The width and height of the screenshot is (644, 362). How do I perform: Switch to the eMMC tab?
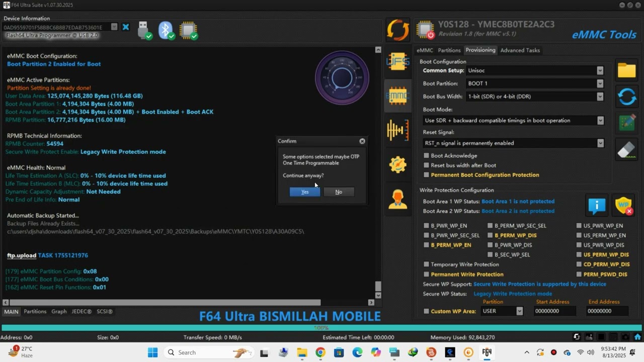pos(425,50)
